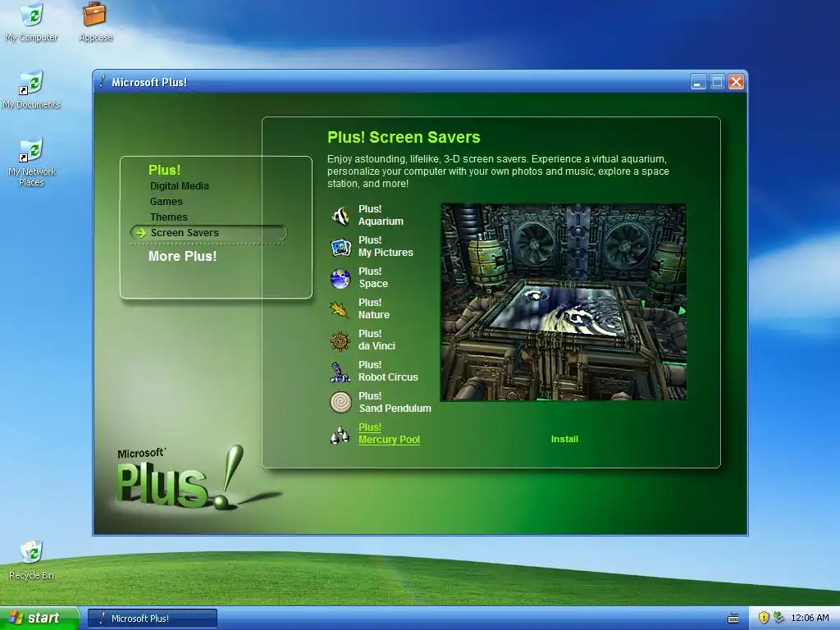Maximize the Microsoft Plus! window
840x630 pixels.
(x=717, y=82)
